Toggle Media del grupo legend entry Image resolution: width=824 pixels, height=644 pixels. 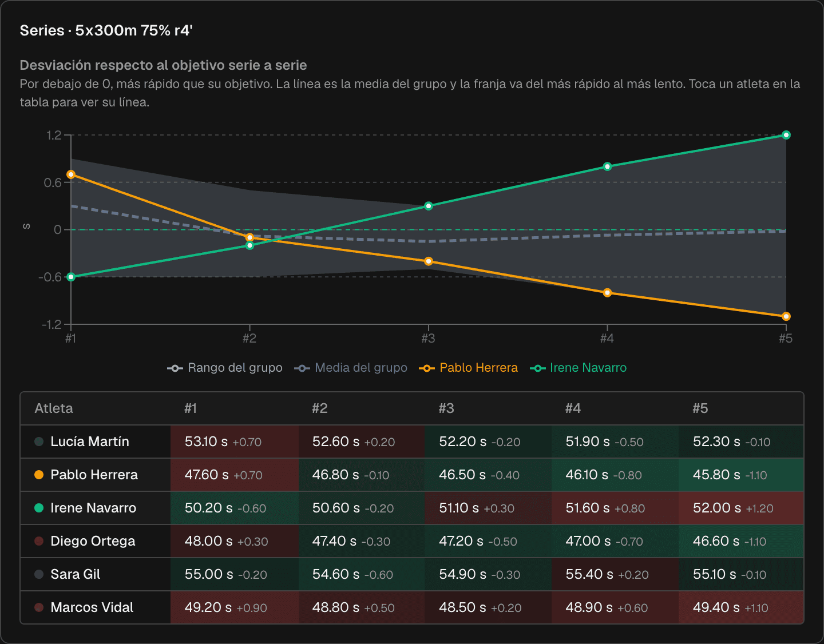point(351,368)
